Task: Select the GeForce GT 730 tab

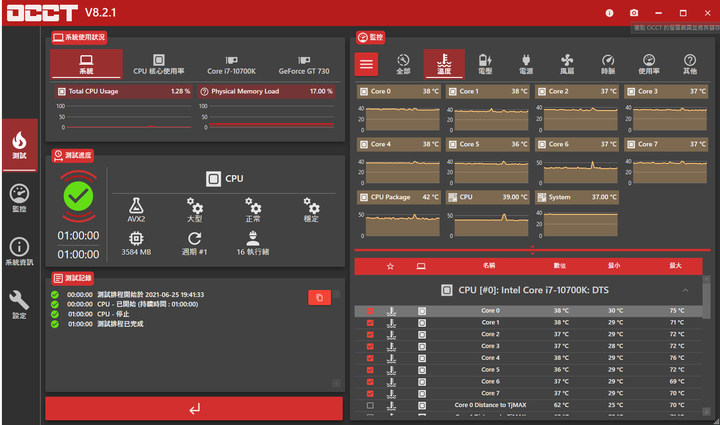Action: coord(304,64)
